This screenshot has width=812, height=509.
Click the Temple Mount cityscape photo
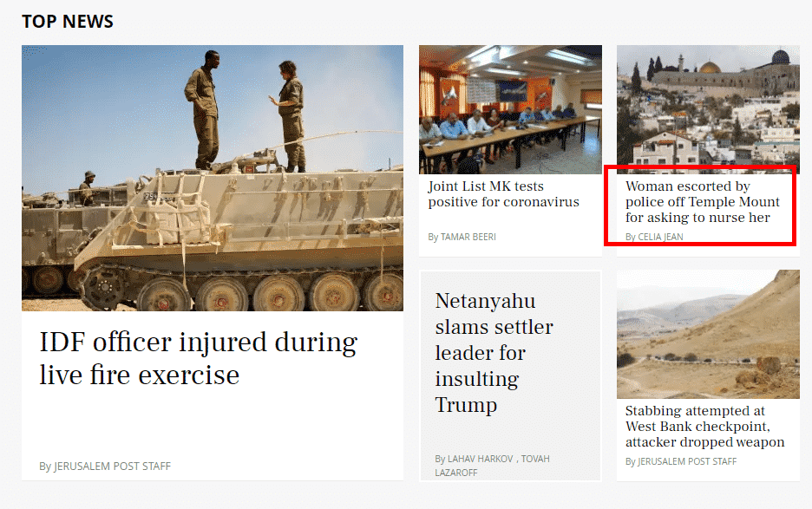click(x=708, y=110)
